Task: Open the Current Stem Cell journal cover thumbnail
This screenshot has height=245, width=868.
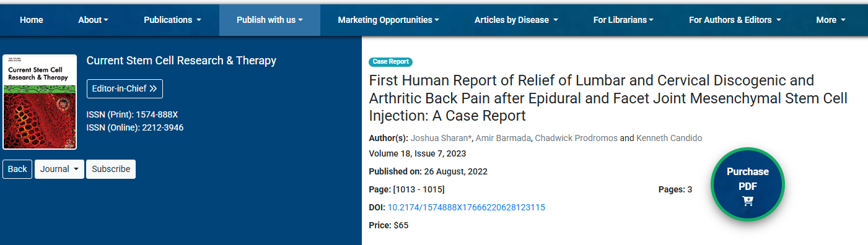Action: (x=40, y=102)
